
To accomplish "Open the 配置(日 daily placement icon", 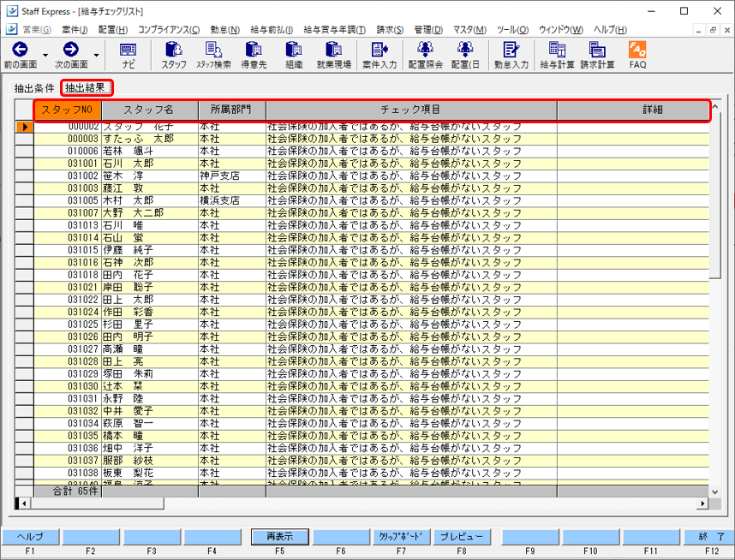I will 465,55.
